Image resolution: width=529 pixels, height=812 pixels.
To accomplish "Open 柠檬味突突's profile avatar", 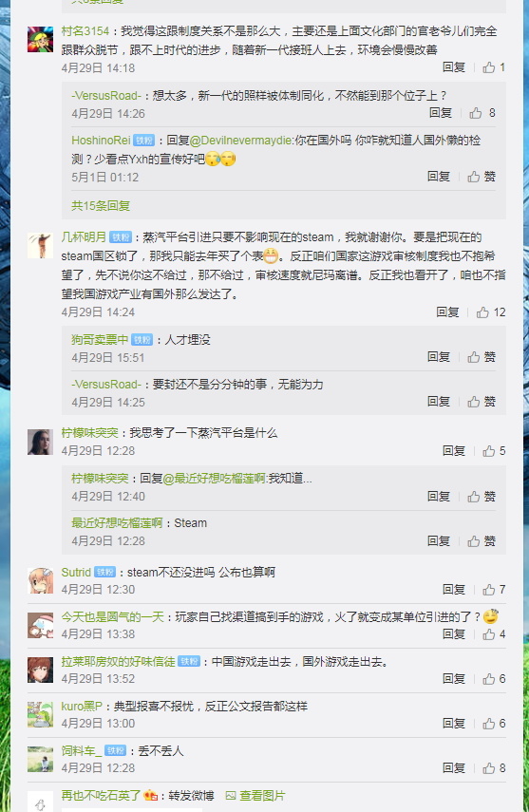I will 41,442.
